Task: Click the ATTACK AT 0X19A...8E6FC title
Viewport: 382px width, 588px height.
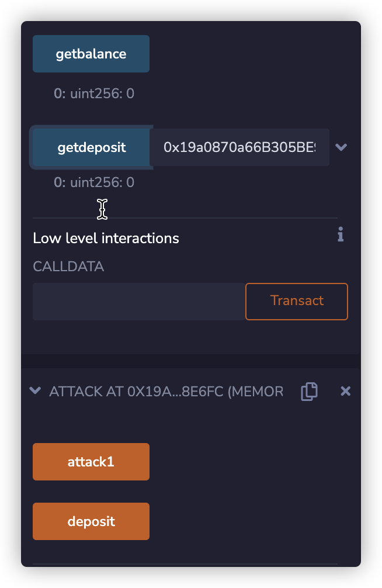Action: point(166,392)
